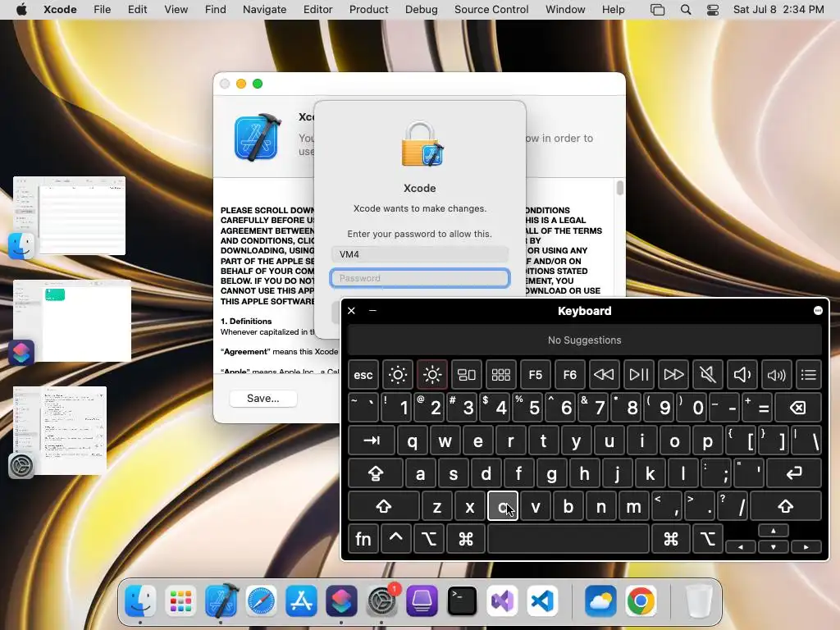
Task: Open Terminal from the Dock
Action: (462, 601)
